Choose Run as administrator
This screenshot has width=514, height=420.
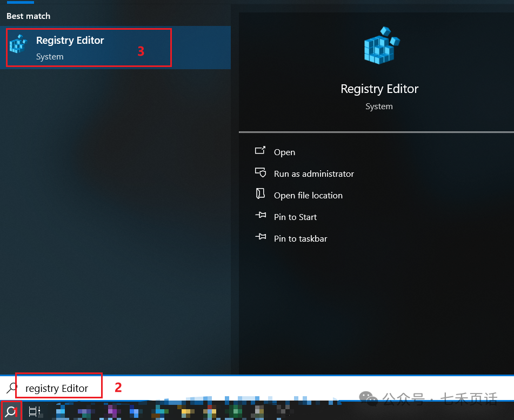313,174
